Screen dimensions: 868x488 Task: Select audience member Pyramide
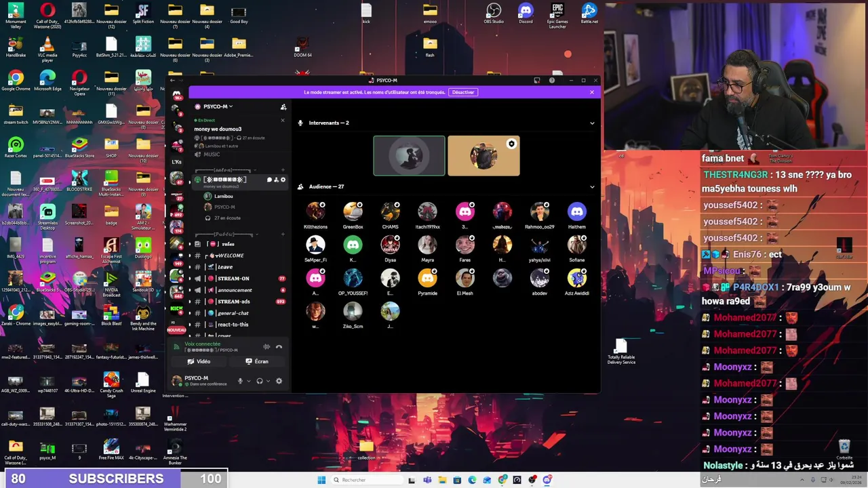tap(427, 282)
